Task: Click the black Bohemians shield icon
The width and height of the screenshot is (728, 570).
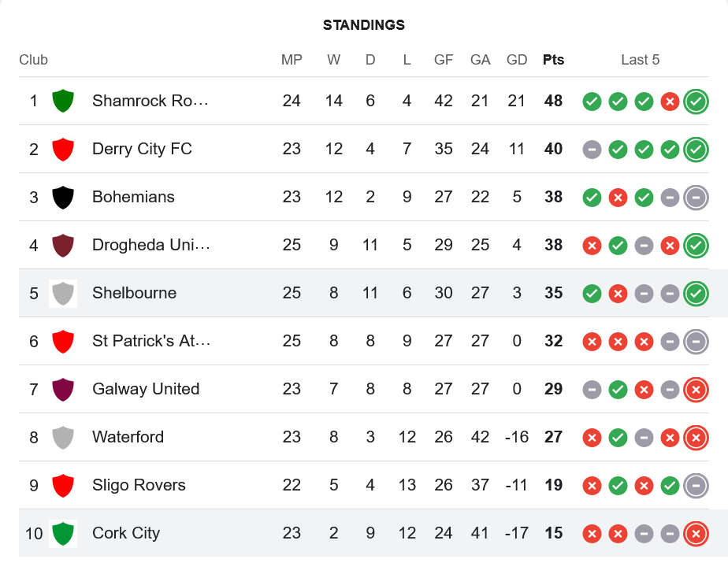Action: (x=63, y=197)
